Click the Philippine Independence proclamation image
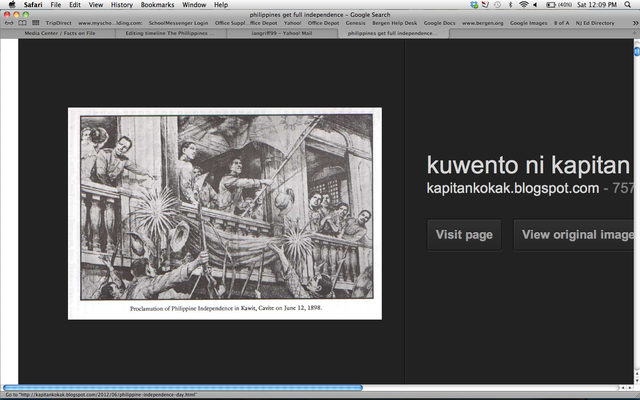This screenshot has width=640, height=400. coord(225,213)
